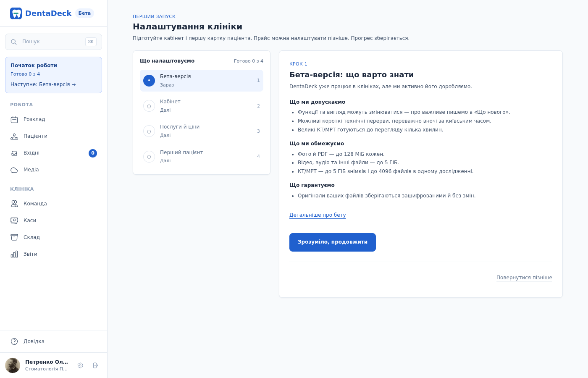588x378 pixels.
Task: Click the Бета-версія: що варто знати heading
Action: coord(352,75)
